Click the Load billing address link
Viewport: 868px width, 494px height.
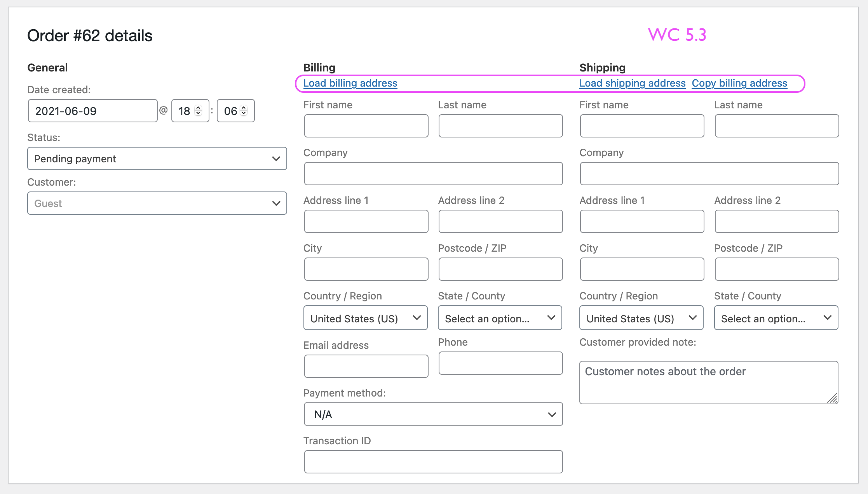click(x=350, y=83)
